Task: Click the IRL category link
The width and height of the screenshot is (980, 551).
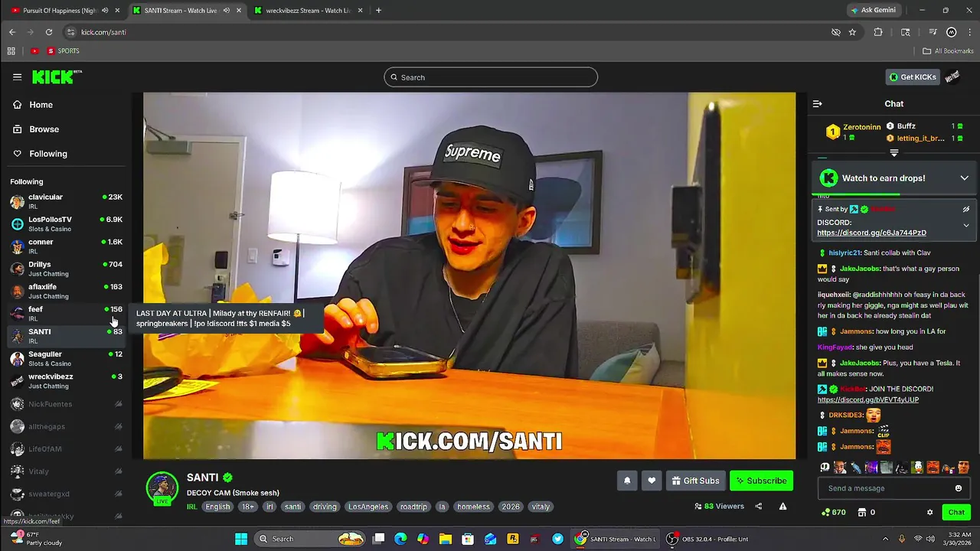Action: [192, 507]
